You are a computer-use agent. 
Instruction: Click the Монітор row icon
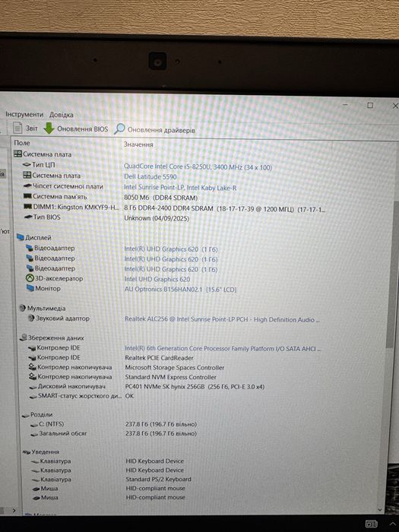[x=30, y=288]
